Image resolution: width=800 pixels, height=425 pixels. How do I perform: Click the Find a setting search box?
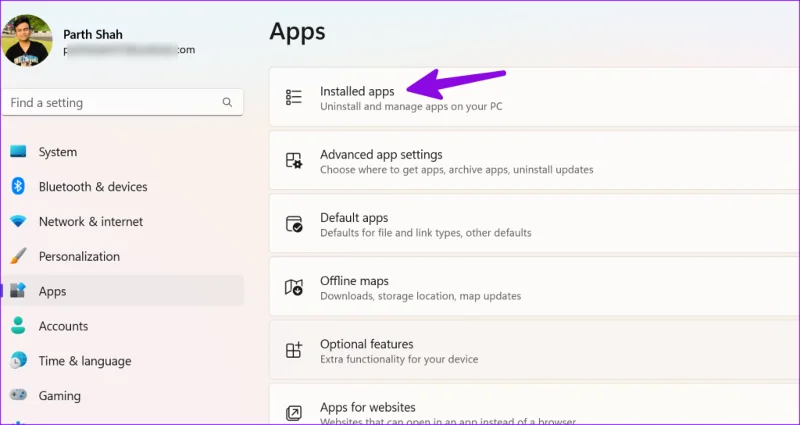coord(122,102)
